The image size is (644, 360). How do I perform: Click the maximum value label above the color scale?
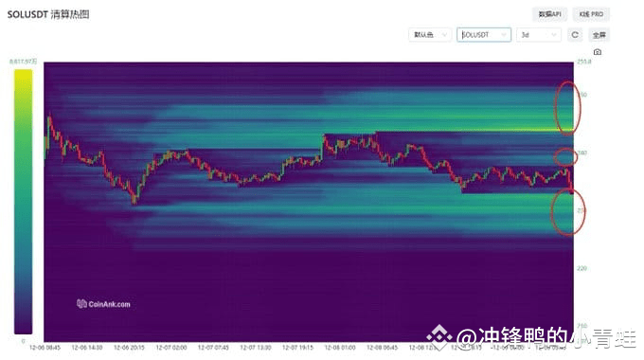(x=23, y=62)
